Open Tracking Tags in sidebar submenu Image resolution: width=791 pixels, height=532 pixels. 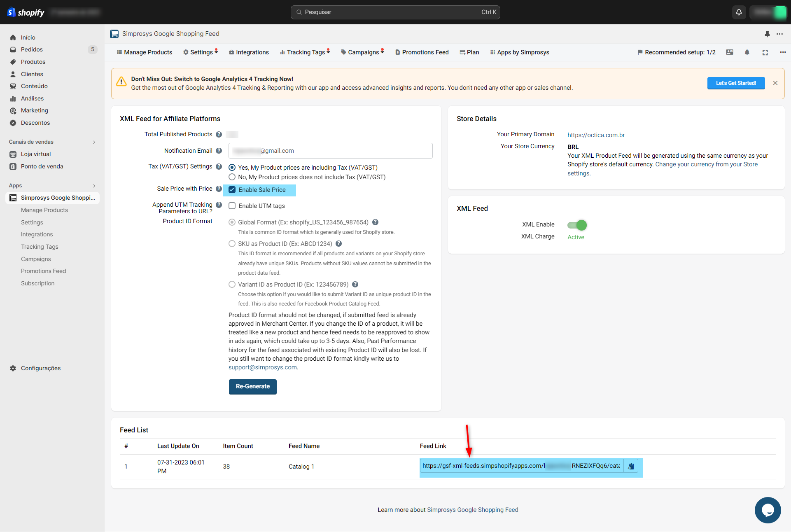[40, 247]
